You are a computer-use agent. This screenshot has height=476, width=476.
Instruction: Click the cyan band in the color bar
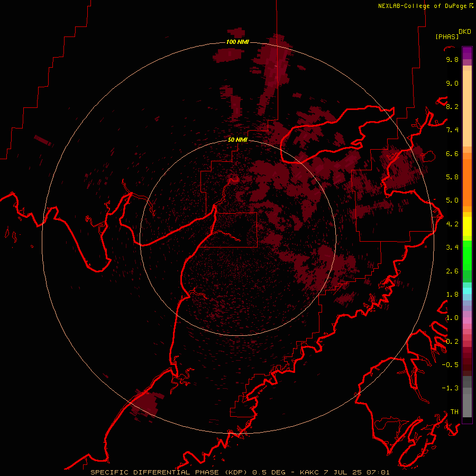467,290
